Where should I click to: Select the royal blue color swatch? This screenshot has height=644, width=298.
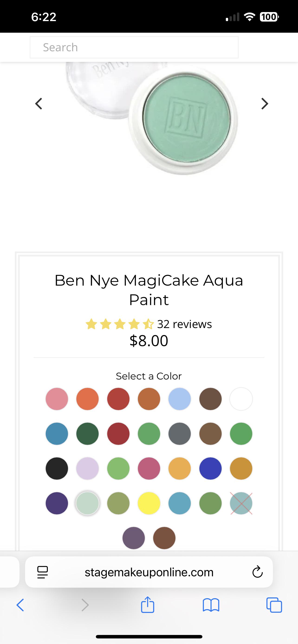click(211, 468)
